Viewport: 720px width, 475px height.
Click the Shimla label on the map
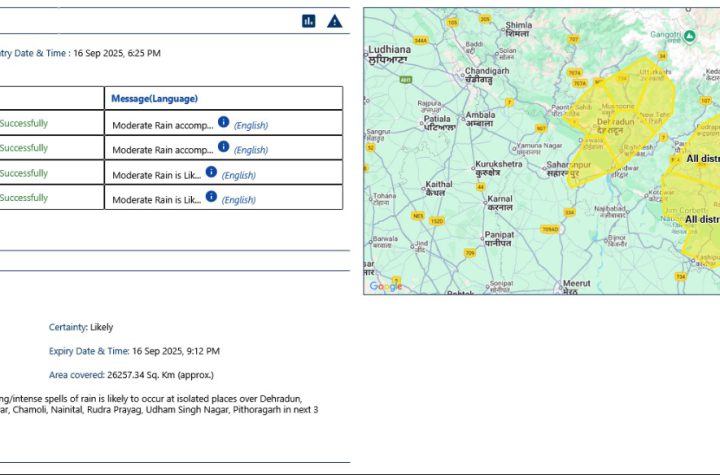coord(518,29)
